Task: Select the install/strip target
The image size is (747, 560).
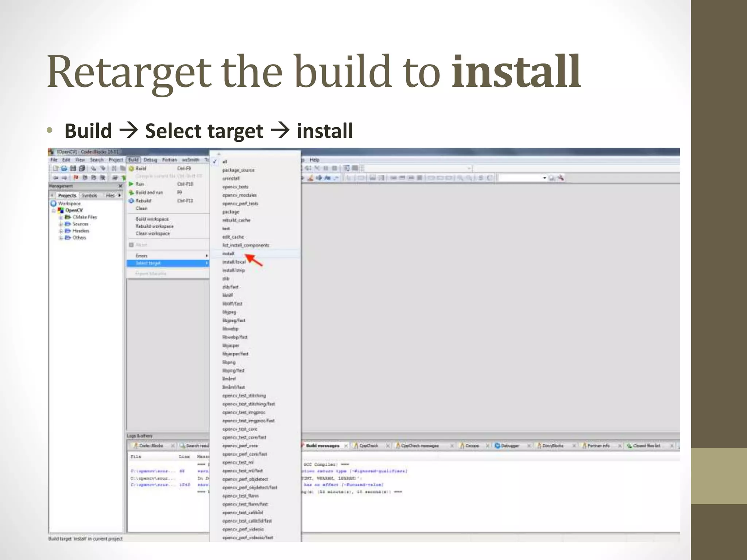Action: click(x=255, y=271)
